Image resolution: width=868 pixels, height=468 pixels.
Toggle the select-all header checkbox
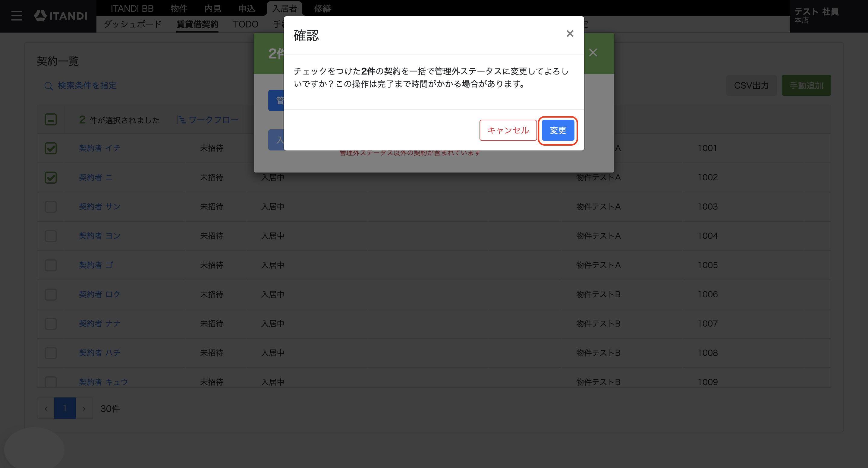tap(51, 120)
